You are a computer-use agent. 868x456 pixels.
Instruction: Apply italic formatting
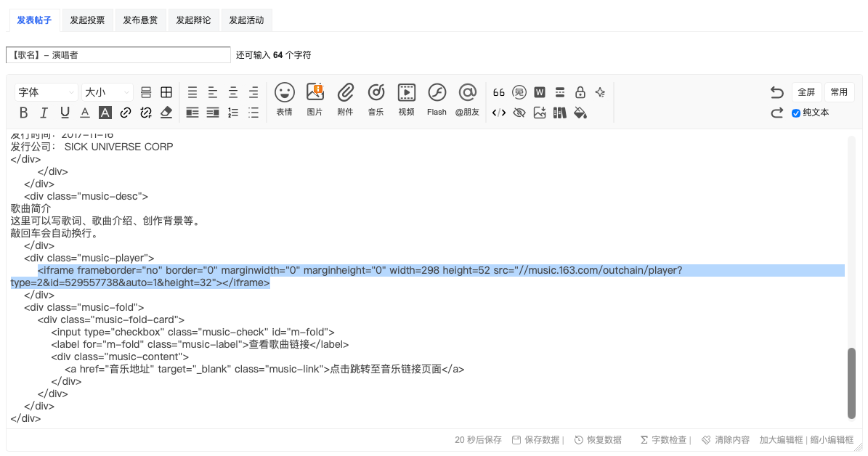[44, 113]
